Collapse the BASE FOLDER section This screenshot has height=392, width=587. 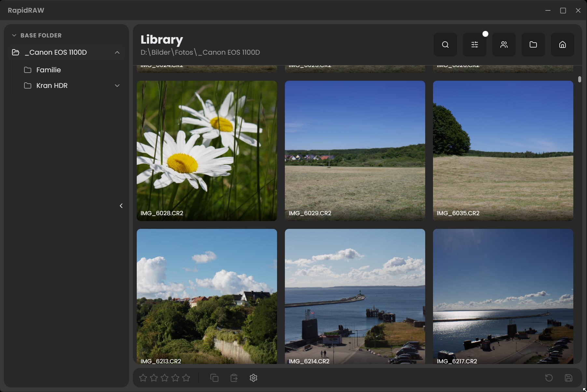(x=14, y=35)
